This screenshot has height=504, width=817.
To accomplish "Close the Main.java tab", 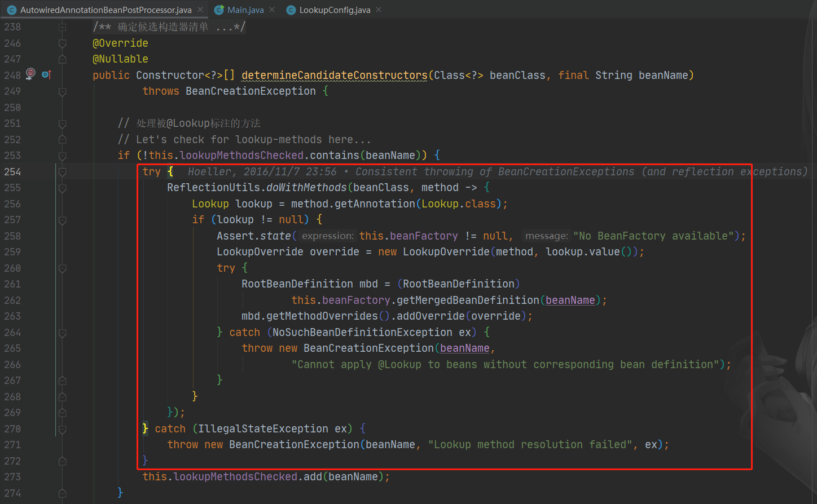I will 272,10.
